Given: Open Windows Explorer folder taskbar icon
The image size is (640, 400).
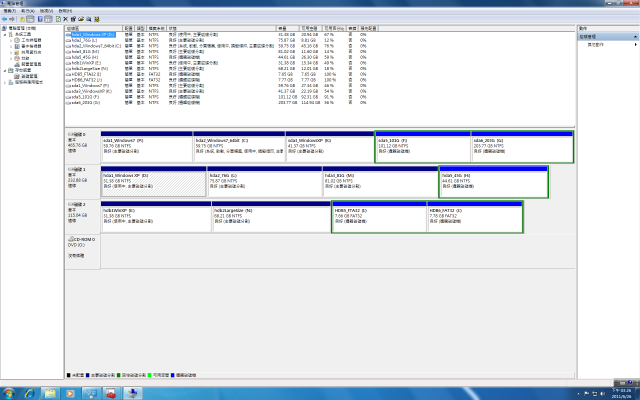Looking at the screenshot, I should (x=50, y=393).
